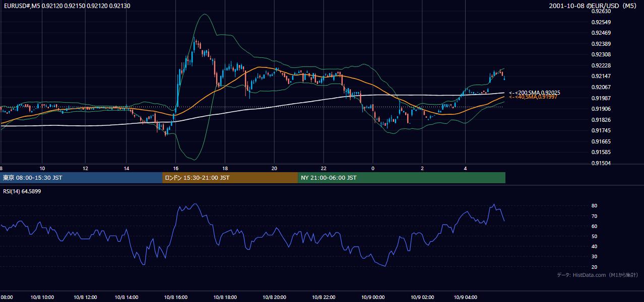
Task: Click the 0.91504 price axis label
Action: click(601, 164)
